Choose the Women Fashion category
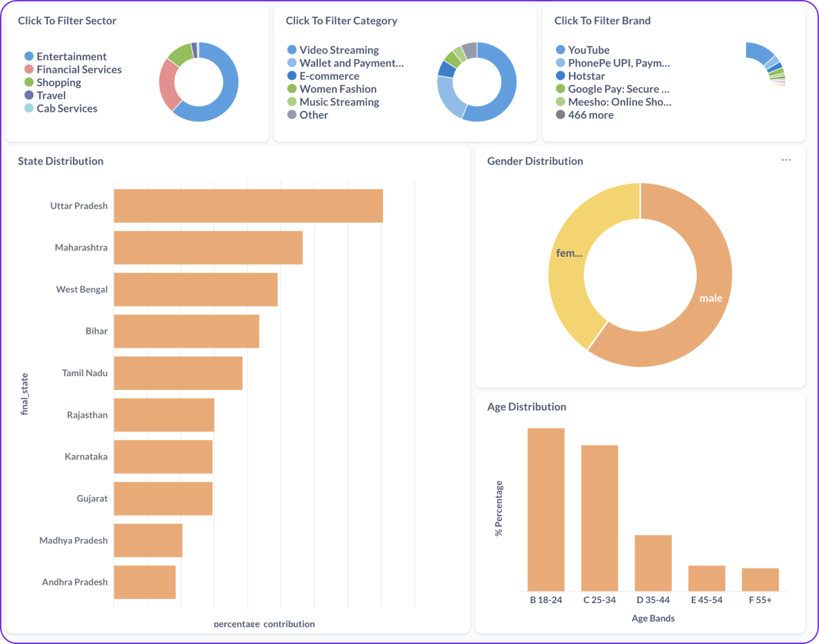The height and width of the screenshot is (644, 819). (x=337, y=89)
